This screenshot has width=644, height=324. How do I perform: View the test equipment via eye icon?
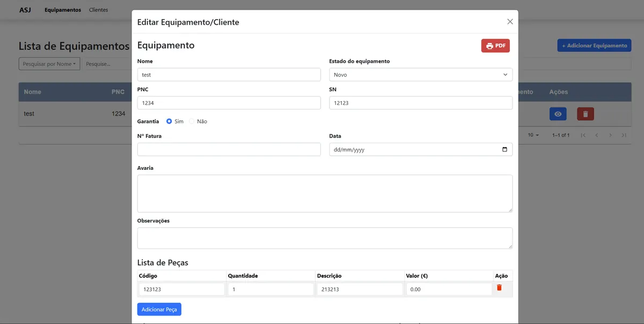pyautogui.click(x=558, y=114)
